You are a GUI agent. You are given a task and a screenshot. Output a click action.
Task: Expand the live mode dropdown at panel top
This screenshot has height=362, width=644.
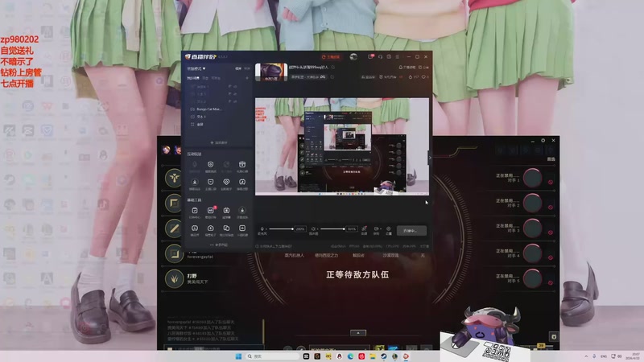point(196,68)
